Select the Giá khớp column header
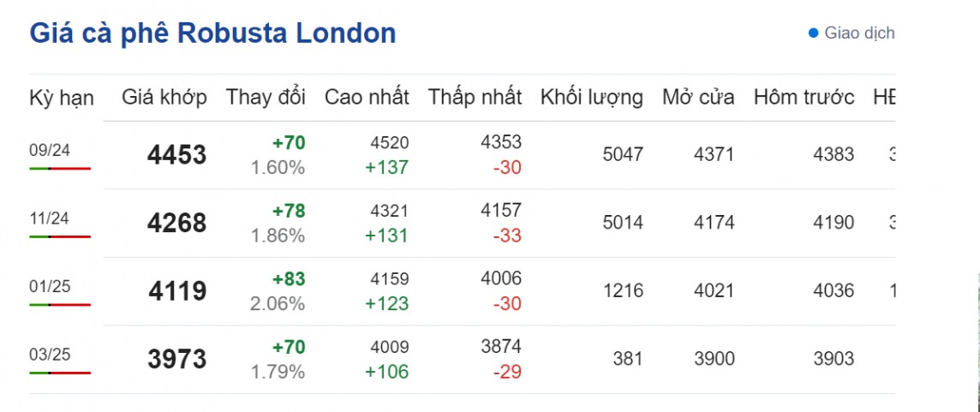The width and height of the screenshot is (980, 412). [x=164, y=98]
